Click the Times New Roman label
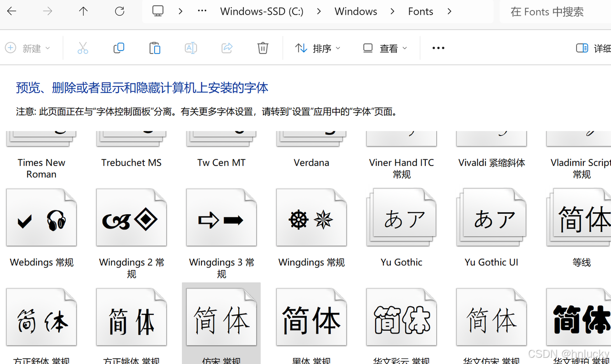 click(x=42, y=168)
